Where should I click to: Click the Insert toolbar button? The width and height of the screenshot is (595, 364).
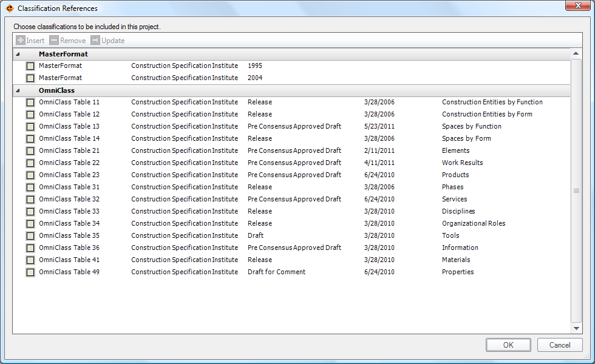[30, 40]
